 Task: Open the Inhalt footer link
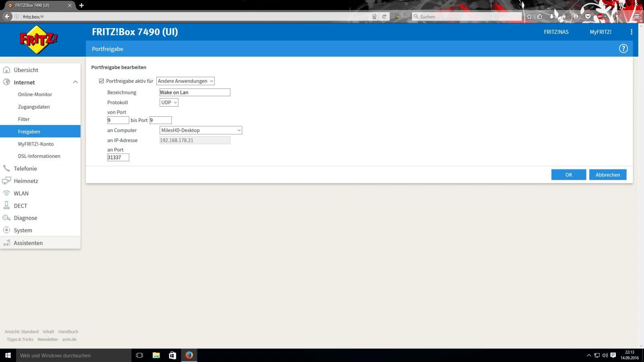[48, 332]
